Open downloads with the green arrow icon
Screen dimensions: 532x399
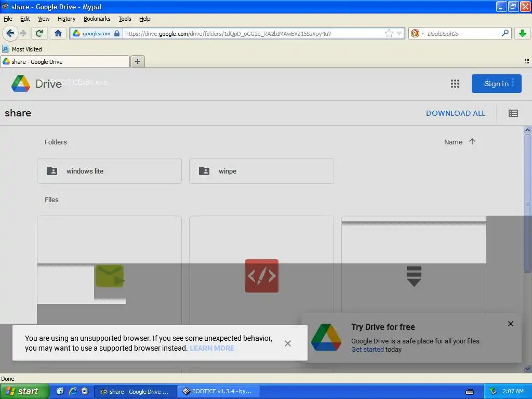click(523, 33)
